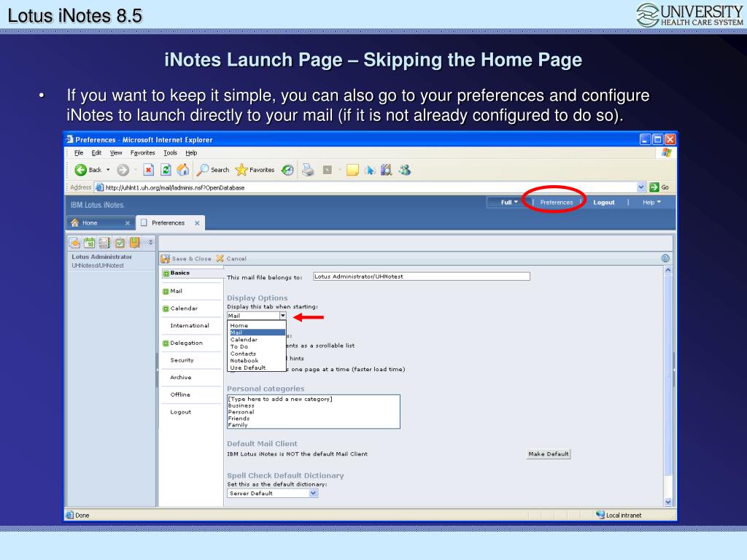Click the blue pointer icon in the toolbar
747x560 pixels.
370,170
